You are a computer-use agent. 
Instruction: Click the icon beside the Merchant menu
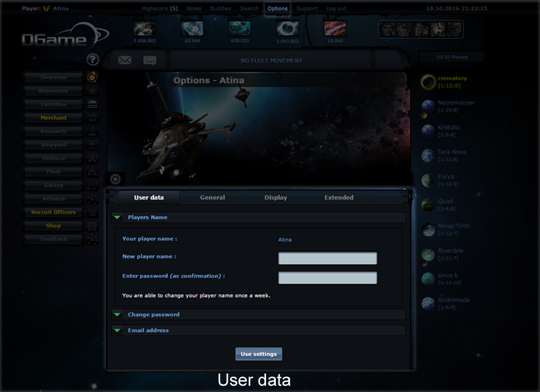tap(92, 118)
